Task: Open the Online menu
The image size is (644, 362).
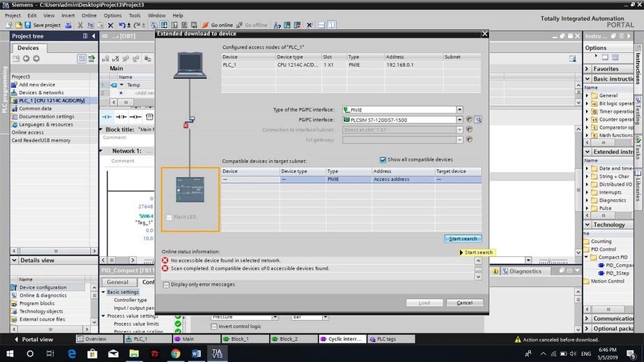Action: [x=89, y=15]
